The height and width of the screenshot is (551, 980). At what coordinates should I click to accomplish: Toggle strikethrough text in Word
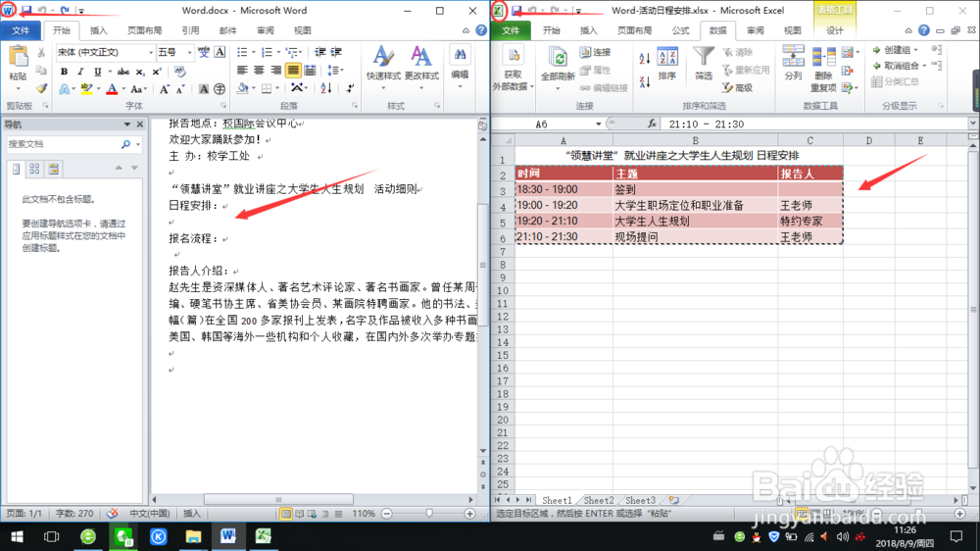(x=123, y=72)
